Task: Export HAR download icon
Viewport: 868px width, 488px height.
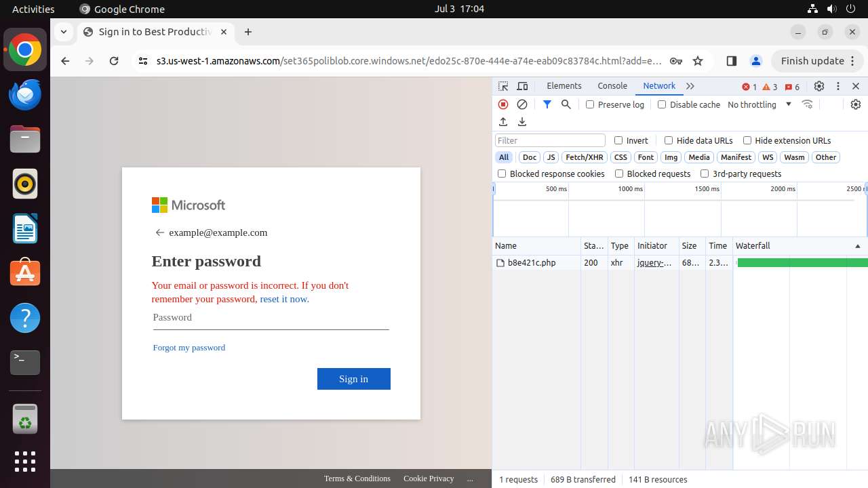Action: pyautogui.click(x=522, y=122)
